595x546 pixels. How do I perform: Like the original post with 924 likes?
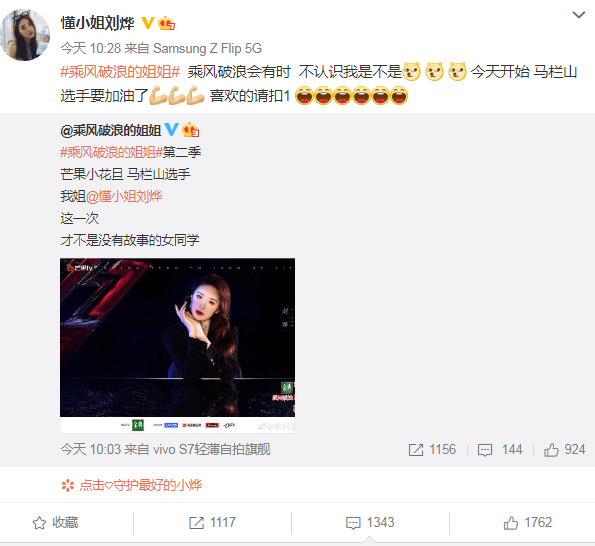click(x=564, y=450)
